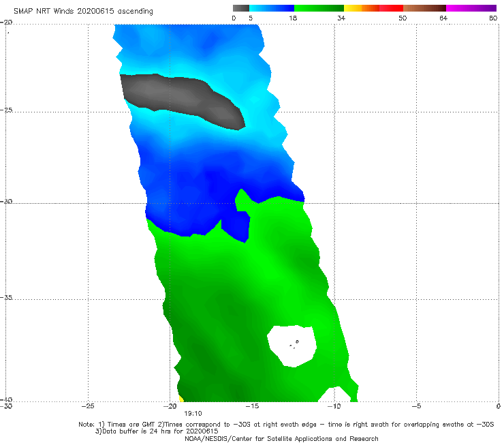Click the colorbar label '50'
This screenshot has width=504, height=443.
click(x=403, y=18)
